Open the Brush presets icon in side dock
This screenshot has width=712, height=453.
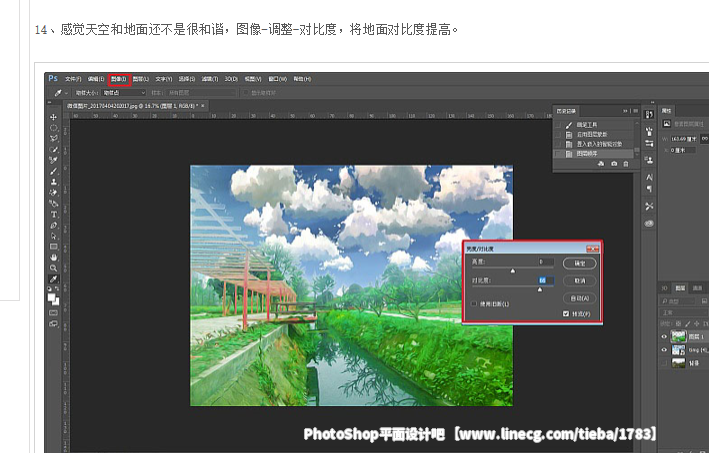click(x=649, y=132)
